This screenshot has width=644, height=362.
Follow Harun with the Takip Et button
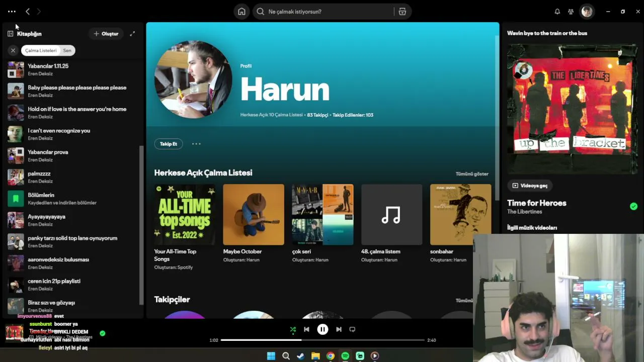pyautogui.click(x=169, y=144)
